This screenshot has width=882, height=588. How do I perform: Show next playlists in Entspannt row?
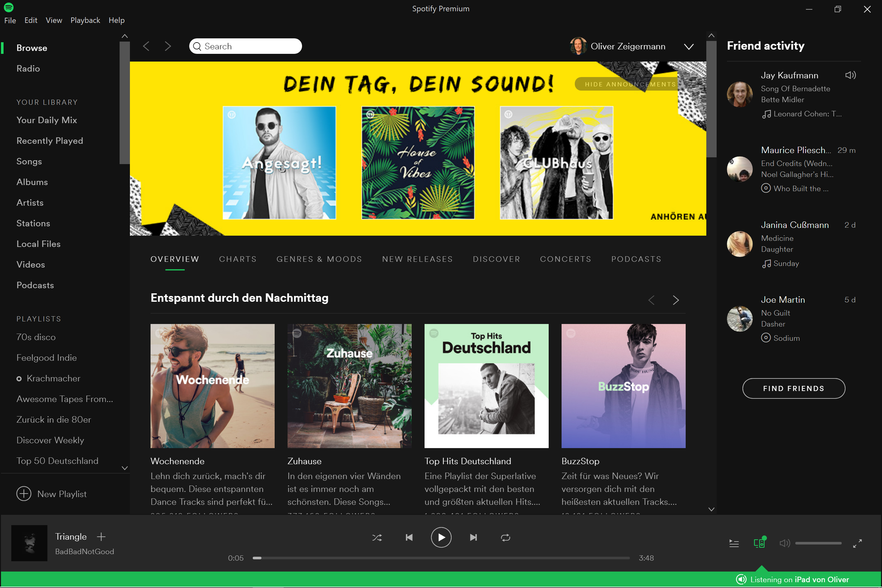[x=676, y=300]
